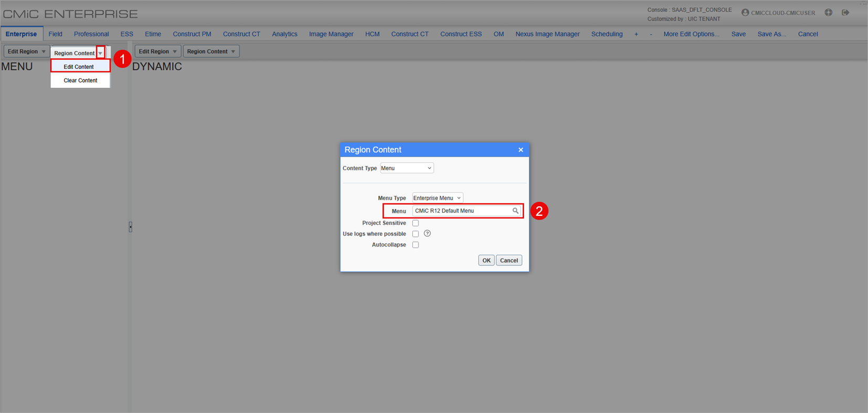Add a tab with the plus button
This screenshot has width=868, height=413.
[636, 34]
